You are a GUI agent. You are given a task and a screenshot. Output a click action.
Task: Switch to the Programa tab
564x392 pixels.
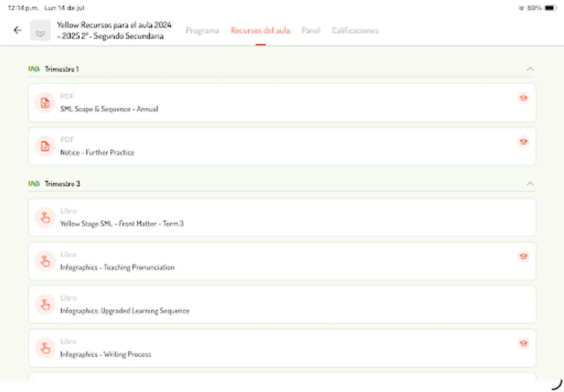[202, 30]
